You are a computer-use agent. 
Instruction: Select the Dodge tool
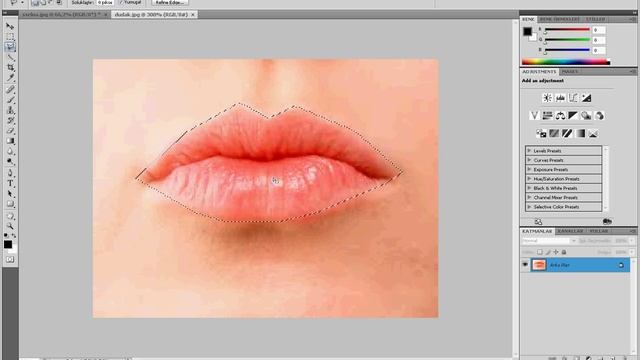pos(10,162)
